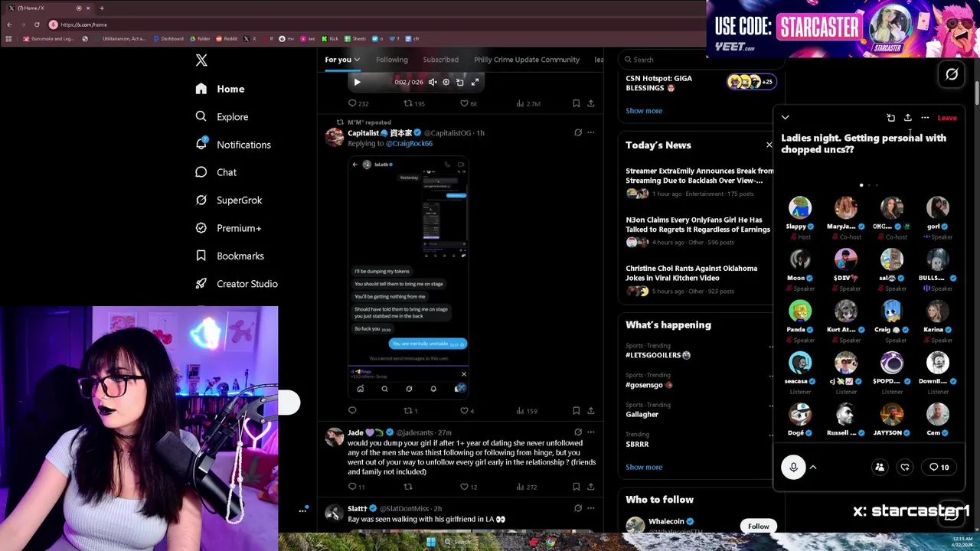Reply to Jade's post with 11 replies
The height and width of the screenshot is (551, 980).
[x=357, y=487]
